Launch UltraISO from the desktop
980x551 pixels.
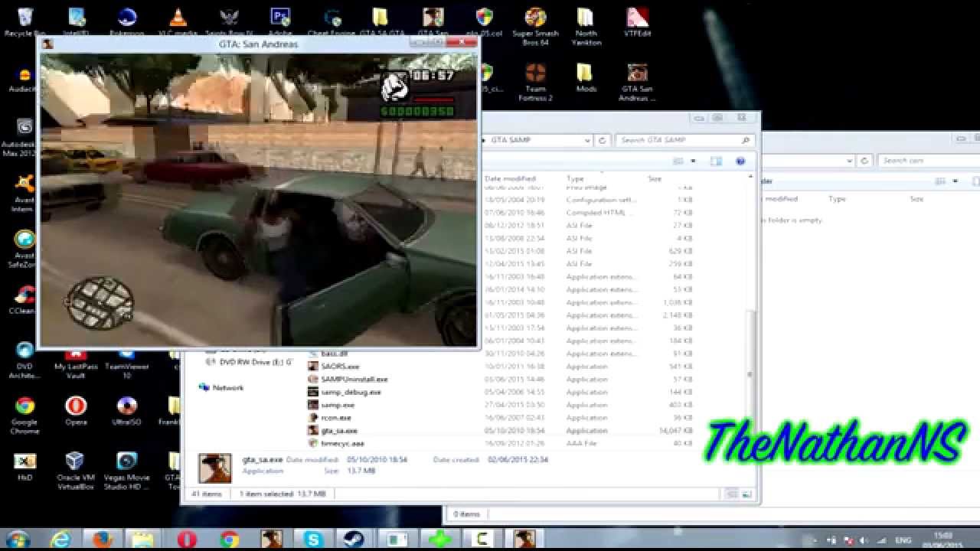click(x=126, y=410)
